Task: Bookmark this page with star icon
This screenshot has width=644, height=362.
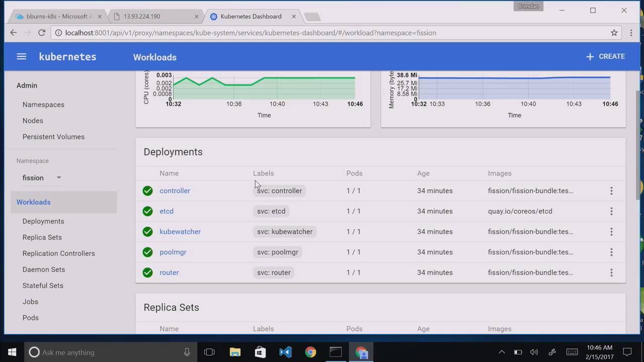Action: 614,33
